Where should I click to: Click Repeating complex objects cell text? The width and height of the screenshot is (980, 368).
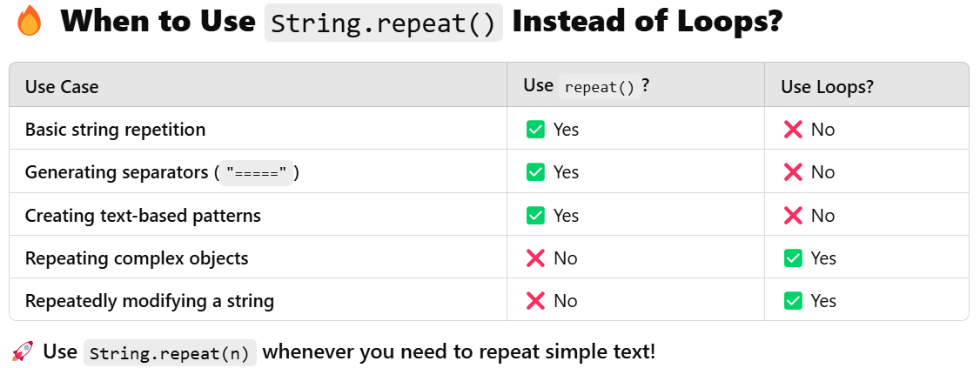click(x=137, y=258)
